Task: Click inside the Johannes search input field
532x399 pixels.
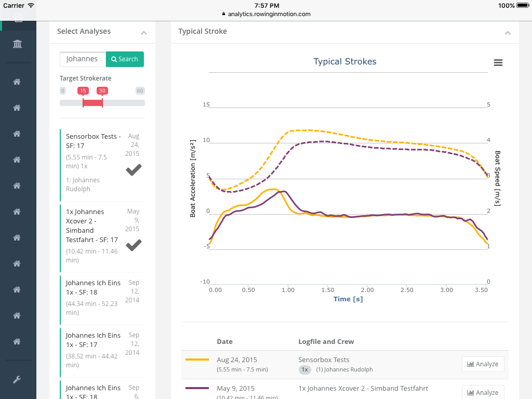Action: [82, 59]
